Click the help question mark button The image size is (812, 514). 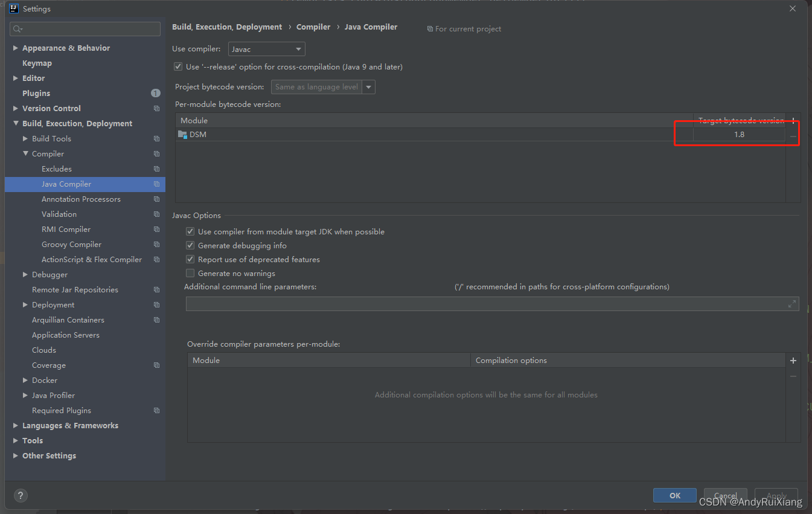[21, 495]
